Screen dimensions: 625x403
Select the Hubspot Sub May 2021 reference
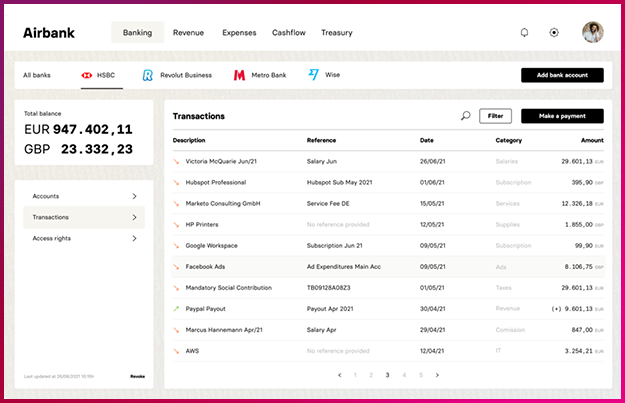(x=340, y=183)
